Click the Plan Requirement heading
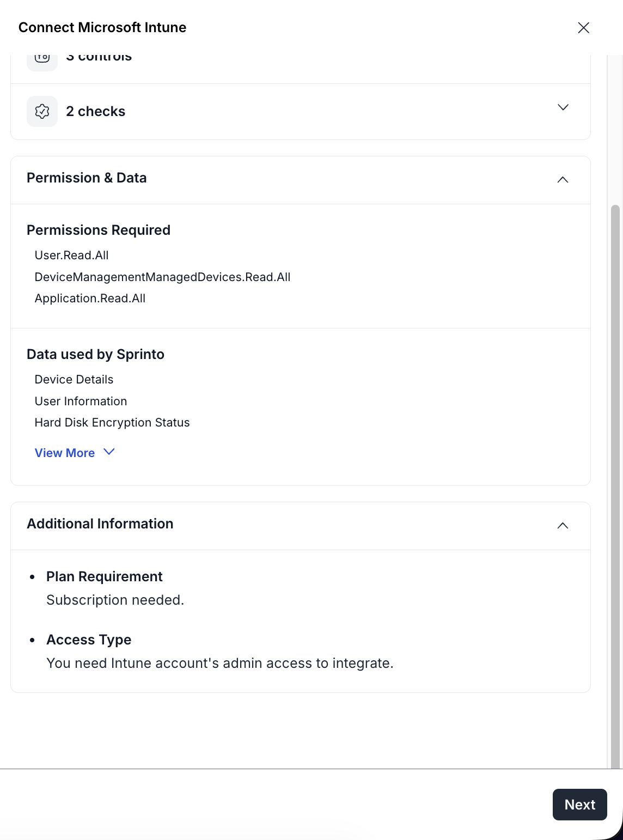This screenshot has width=623, height=840. pos(105,577)
